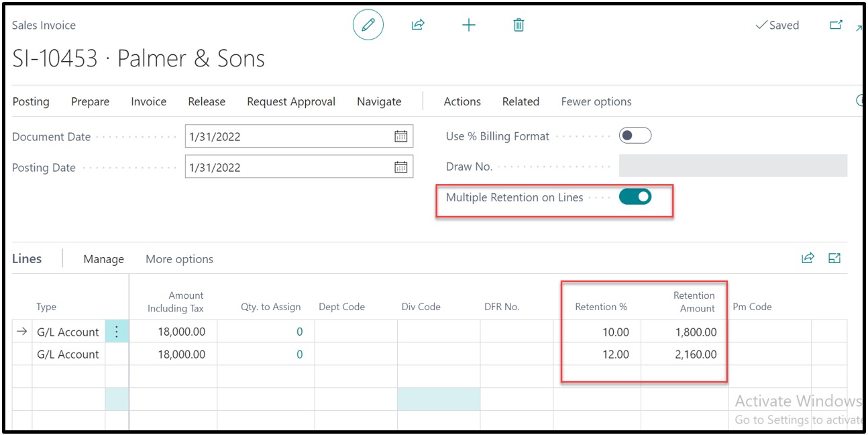868x435 pixels.
Task: Open the Navigate menu
Action: 379,102
